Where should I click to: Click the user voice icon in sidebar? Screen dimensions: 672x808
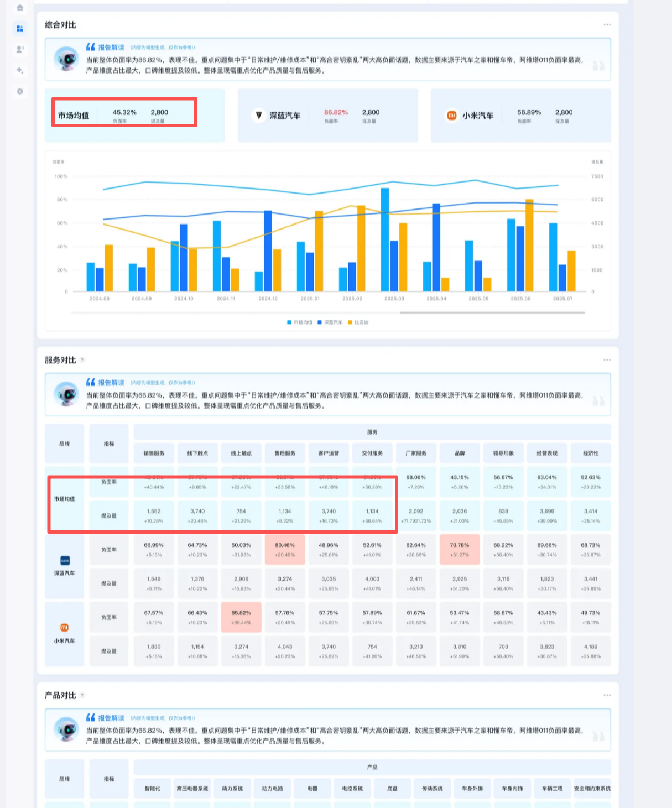pos(20,49)
